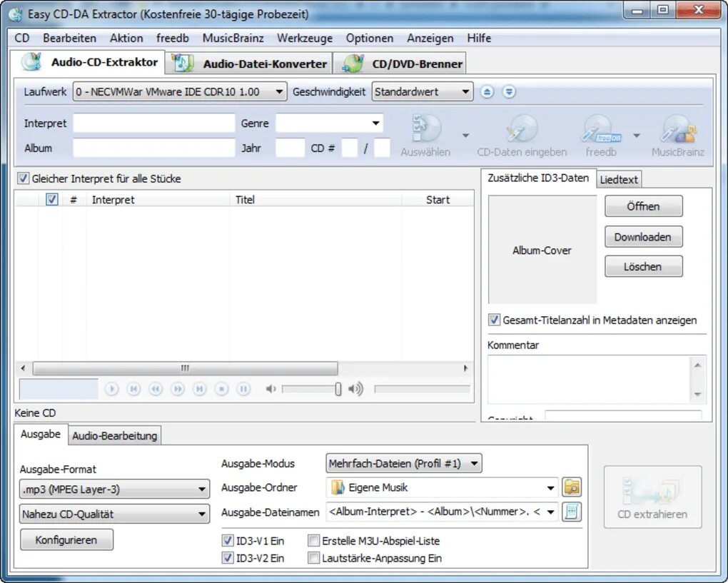Click the CD-Daten eingeben icon
The image size is (728, 583).
tap(522, 128)
